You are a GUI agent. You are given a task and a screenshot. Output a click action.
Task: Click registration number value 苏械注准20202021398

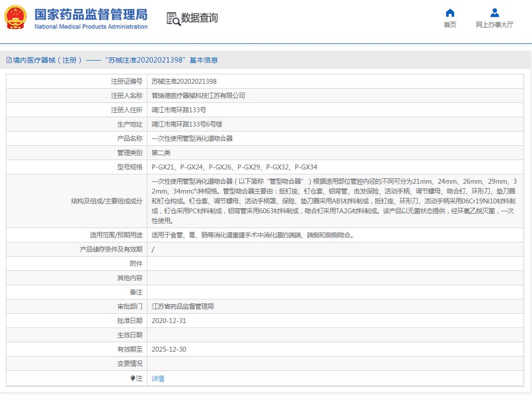[x=184, y=81]
